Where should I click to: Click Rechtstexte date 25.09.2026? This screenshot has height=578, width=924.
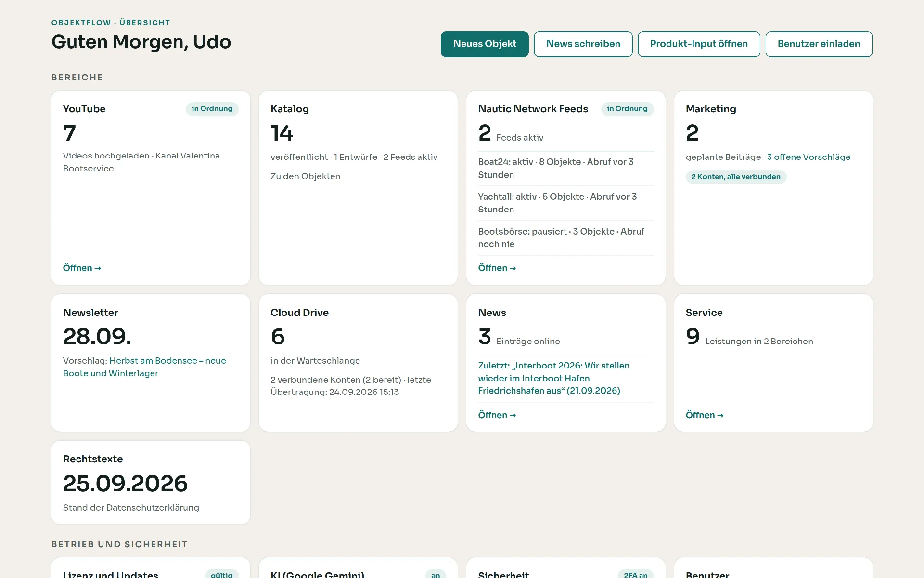(125, 483)
